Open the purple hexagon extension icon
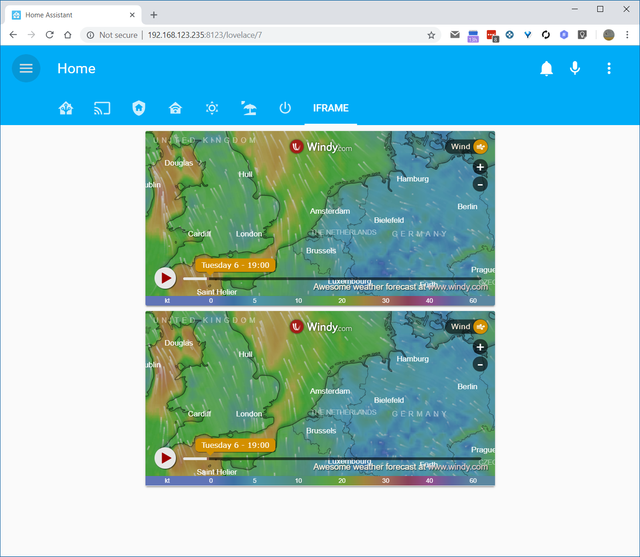This screenshot has width=640, height=557. click(x=564, y=35)
